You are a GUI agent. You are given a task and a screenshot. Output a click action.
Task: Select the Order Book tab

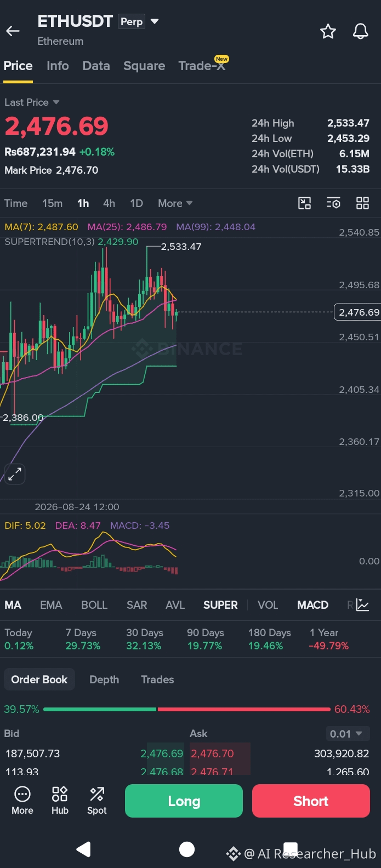[x=39, y=679]
